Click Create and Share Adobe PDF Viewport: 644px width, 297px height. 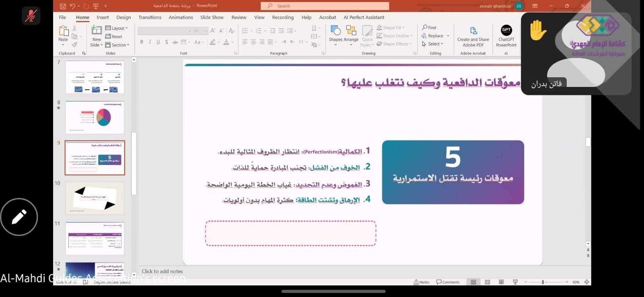pos(473,36)
